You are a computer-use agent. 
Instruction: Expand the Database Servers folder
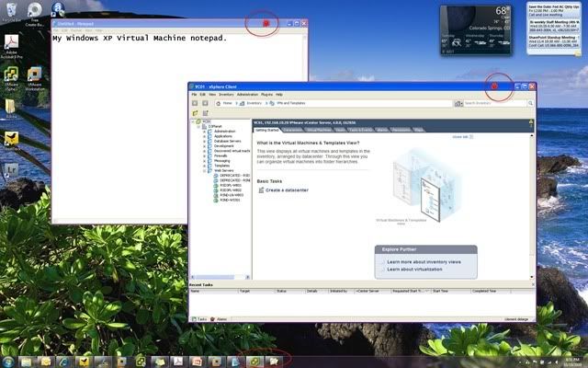(204, 141)
